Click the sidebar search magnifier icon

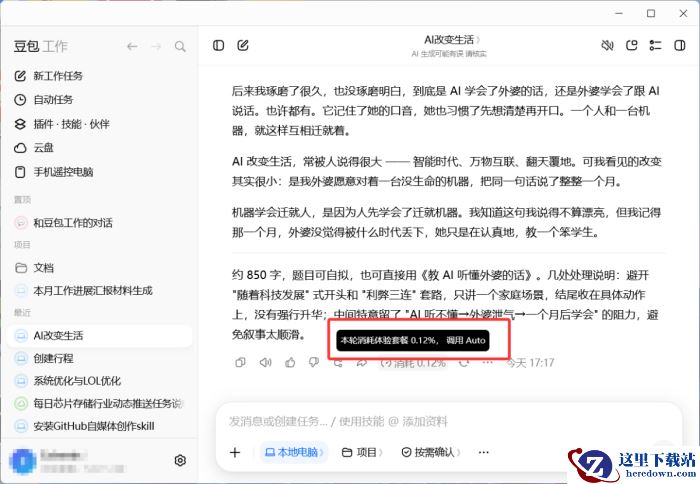[180, 46]
